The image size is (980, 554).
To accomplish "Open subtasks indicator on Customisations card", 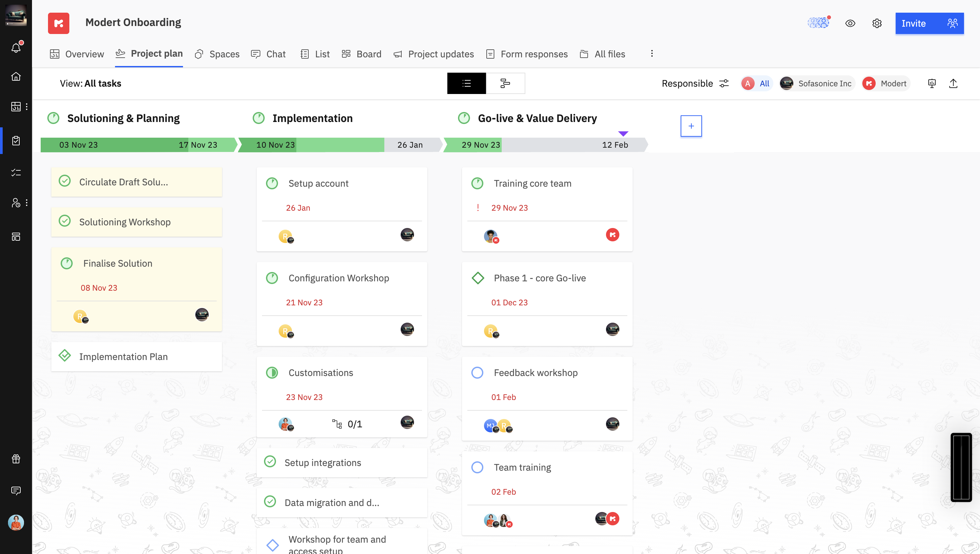I will 347,424.
